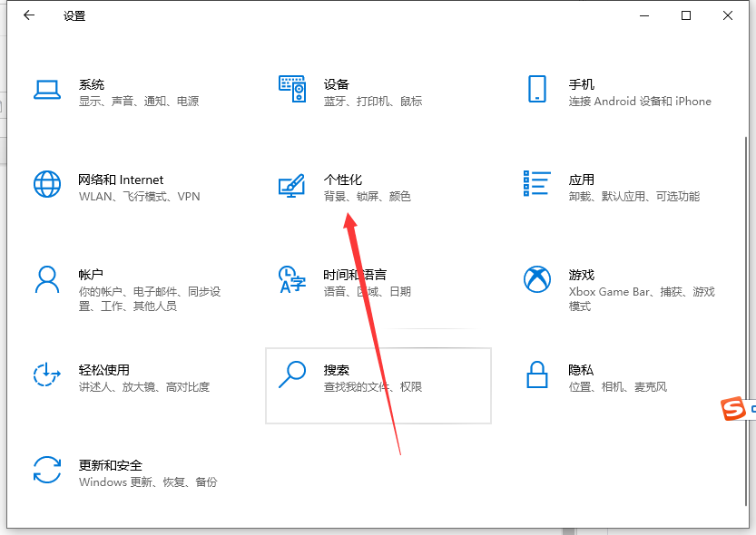Screen dimensions: 756x535
Task: Open the Privacy padlock icon
Action: 536,374
